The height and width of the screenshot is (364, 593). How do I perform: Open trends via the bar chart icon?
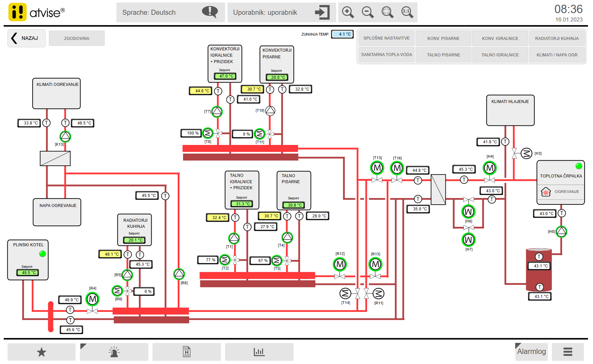[259, 352]
